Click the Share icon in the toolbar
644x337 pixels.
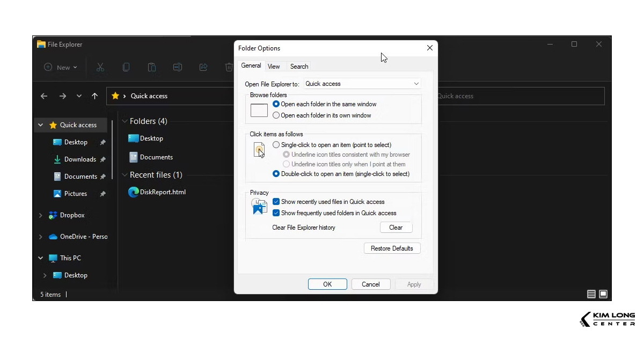pyautogui.click(x=203, y=67)
